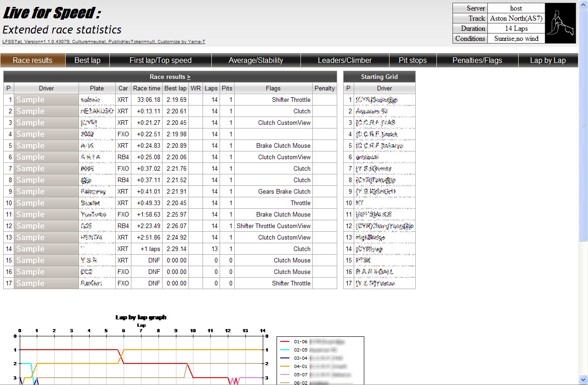Show the Penalties/Flags tab
This screenshot has width=588, height=385.
[477, 60]
